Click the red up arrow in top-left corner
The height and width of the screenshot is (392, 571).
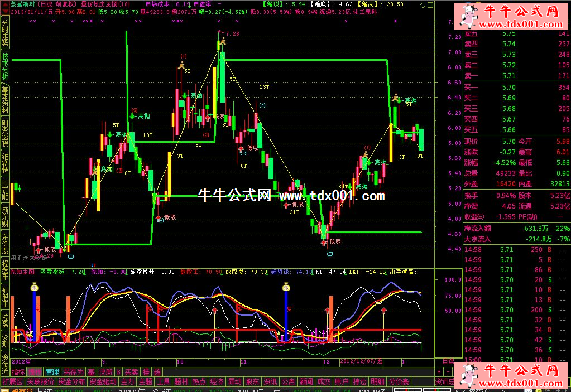click(5, 4)
